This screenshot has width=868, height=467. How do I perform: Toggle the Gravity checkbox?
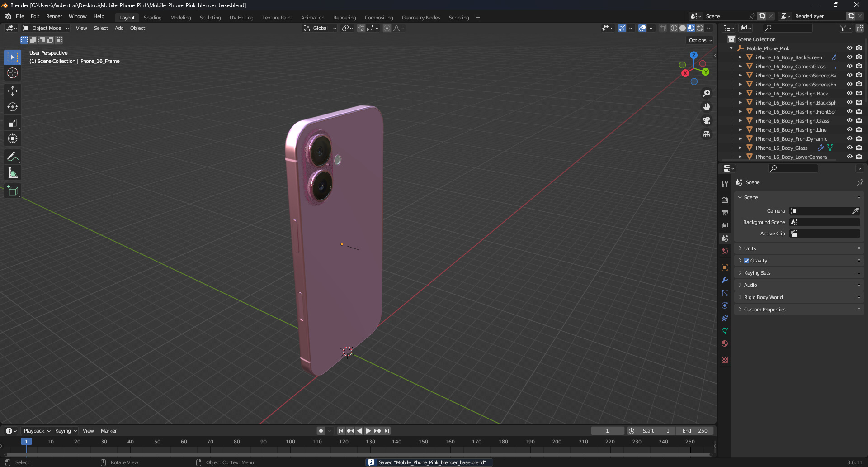pos(746,261)
